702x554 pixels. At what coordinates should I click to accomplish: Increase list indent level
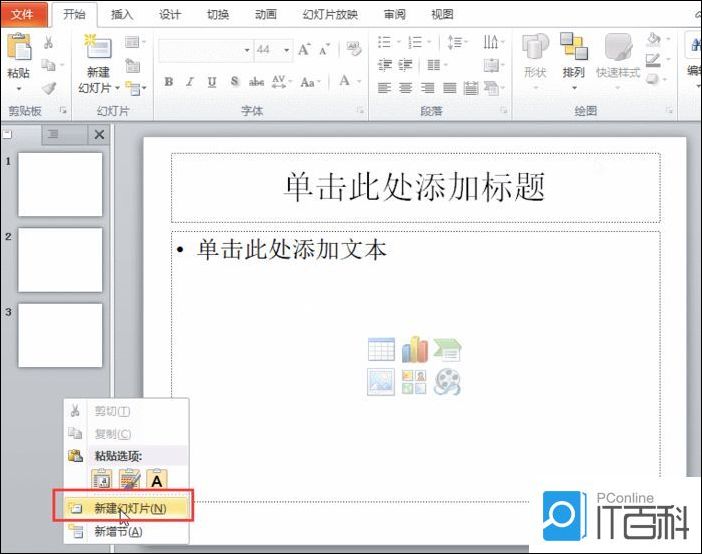point(405,65)
